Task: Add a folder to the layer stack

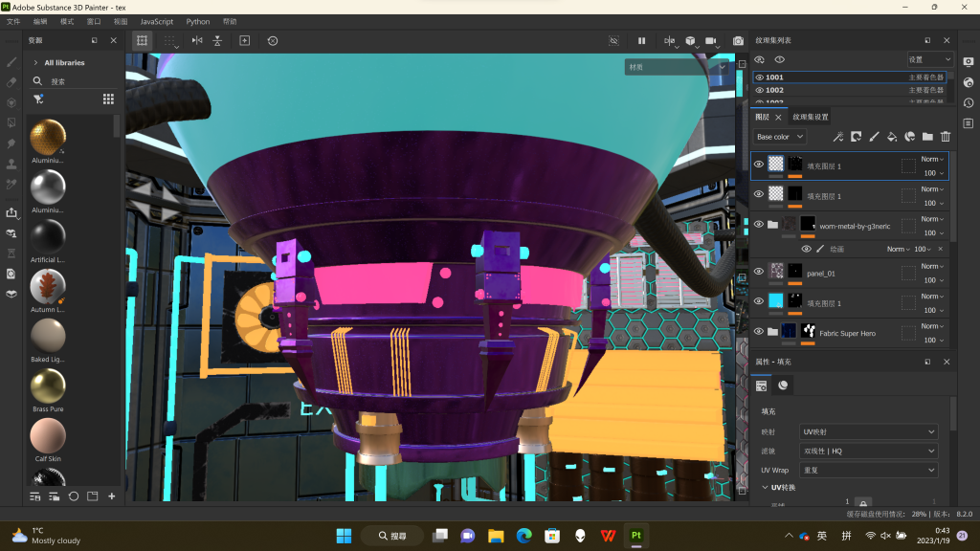Action: [x=927, y=137]
